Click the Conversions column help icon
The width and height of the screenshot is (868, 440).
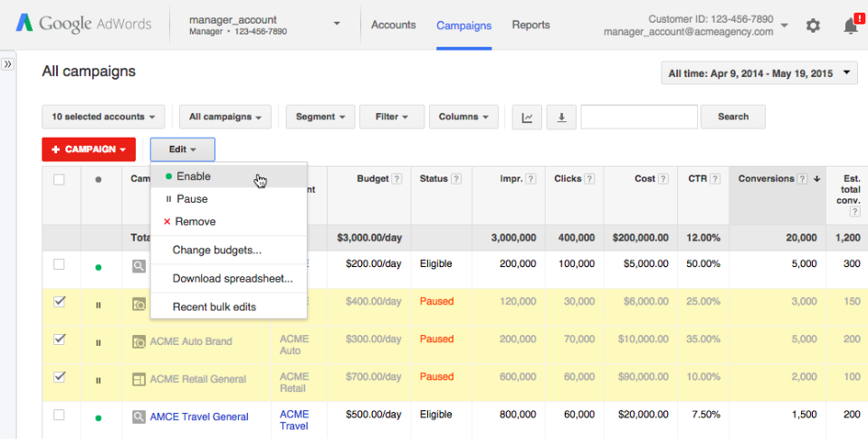(803, 178)
